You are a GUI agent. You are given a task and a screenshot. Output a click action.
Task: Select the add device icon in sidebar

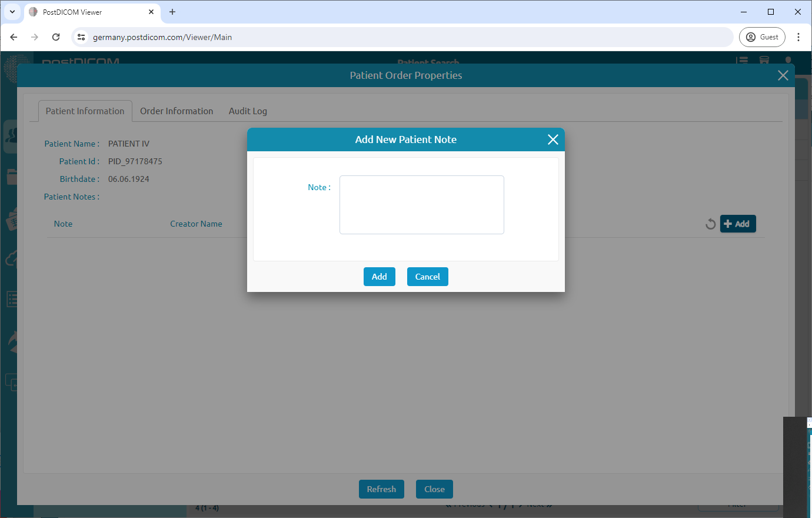click(x=12, y=383)
